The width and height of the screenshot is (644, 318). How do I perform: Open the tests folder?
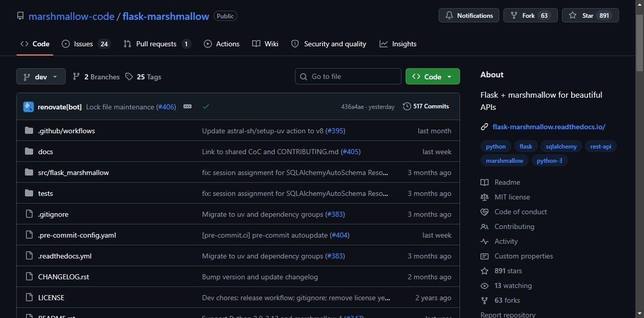pyautogui.click(x=45, y=193)
